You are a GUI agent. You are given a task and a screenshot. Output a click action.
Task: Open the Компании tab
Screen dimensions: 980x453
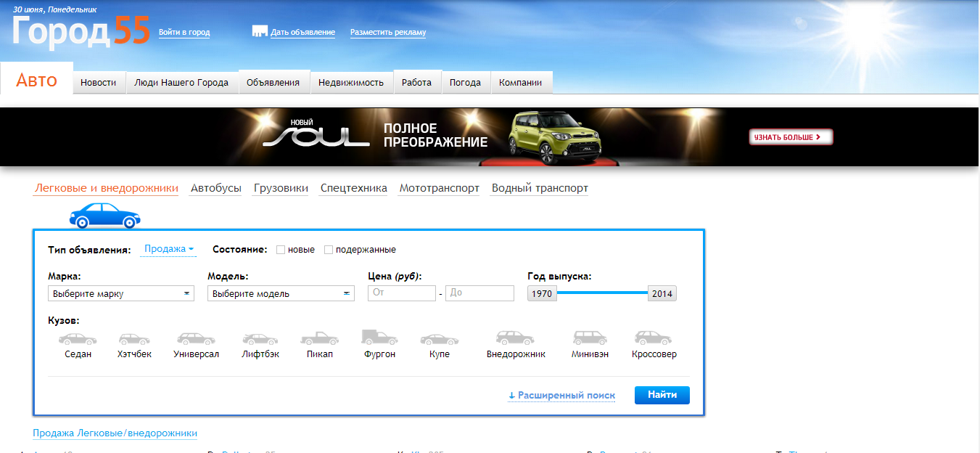521,83
